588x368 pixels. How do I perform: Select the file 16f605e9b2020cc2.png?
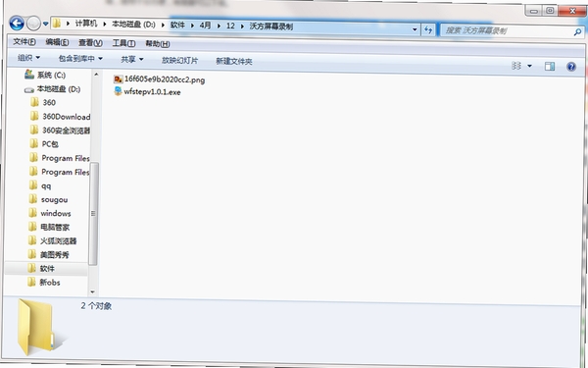(x=165, y=79)
